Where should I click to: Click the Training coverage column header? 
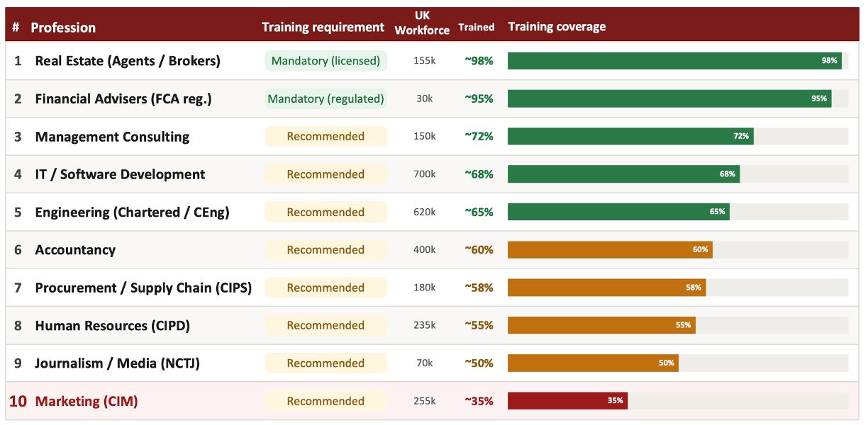[x=557, y=27]
